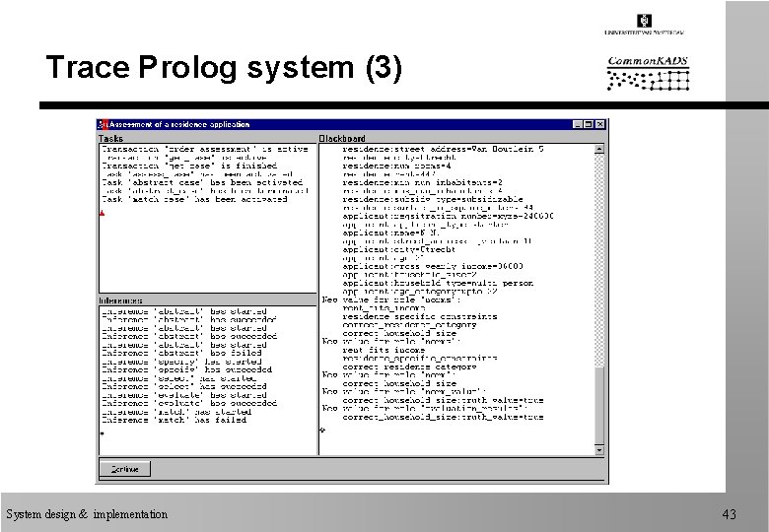769x532 pixels.
Task: Select line "Inference 'abstract' has failed"
Action: pyautogui.click(x=181, y=353)
